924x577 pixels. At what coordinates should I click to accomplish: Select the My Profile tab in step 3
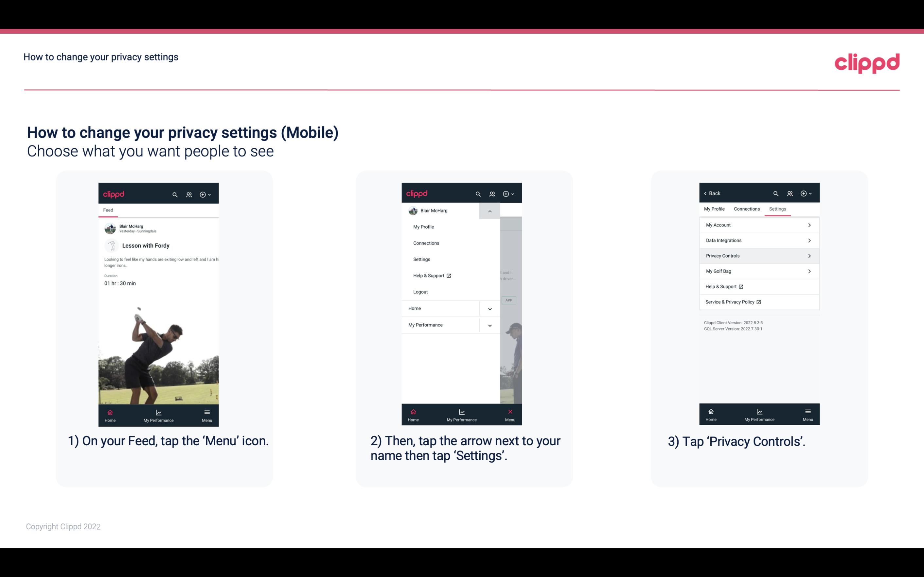coord(715,209)
